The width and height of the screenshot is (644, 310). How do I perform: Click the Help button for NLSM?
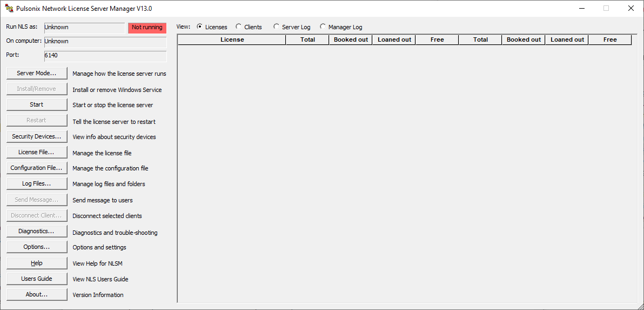point(37,263)
